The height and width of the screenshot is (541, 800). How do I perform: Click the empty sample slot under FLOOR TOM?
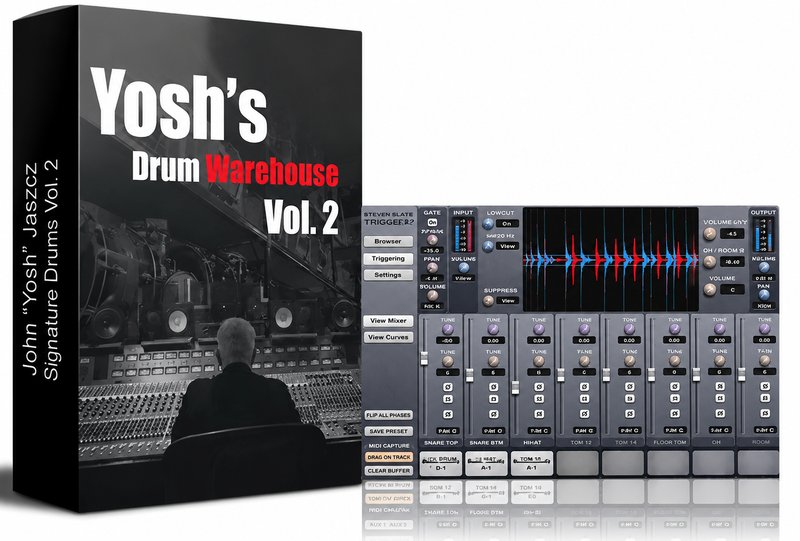tap(668, 463)
